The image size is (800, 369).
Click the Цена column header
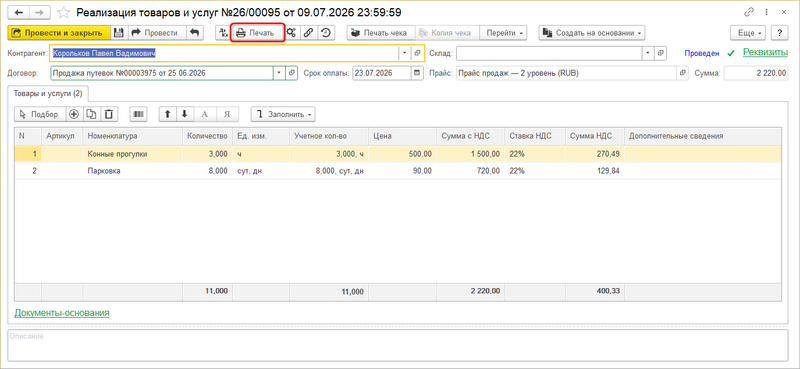(x=402, y=136)
